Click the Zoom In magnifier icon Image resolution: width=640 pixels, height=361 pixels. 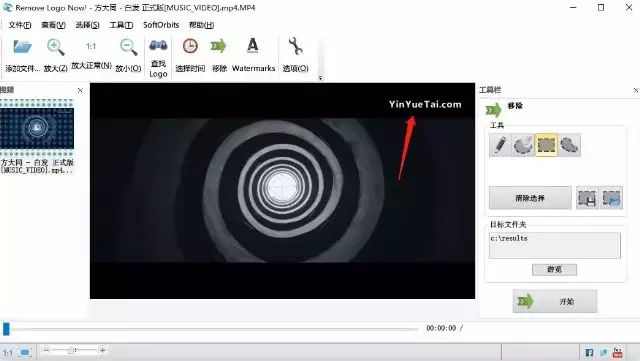(56, 47)
